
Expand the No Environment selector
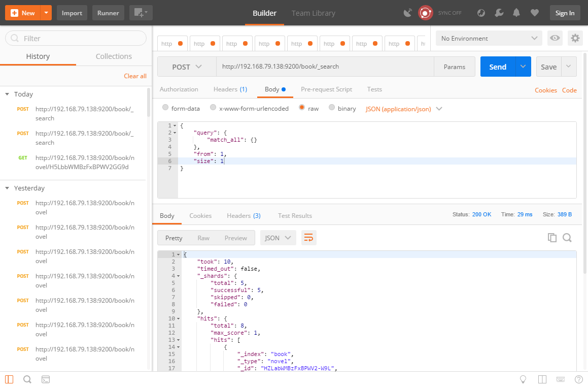pos(489,39)
